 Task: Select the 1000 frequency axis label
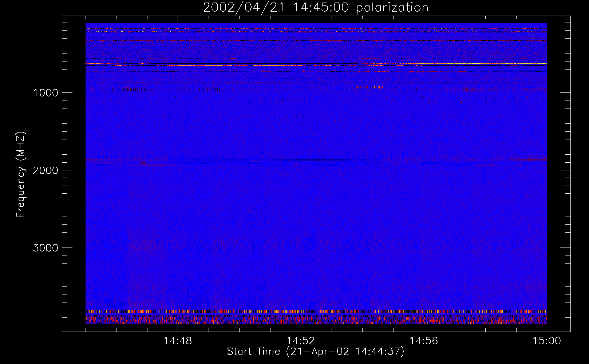point(46,93)
